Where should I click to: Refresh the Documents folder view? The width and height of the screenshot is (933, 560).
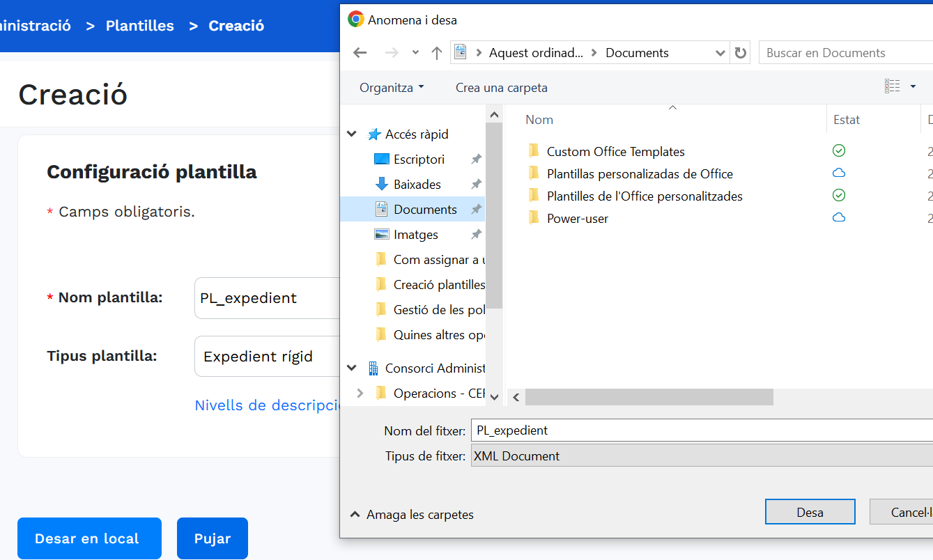(740, 53)
